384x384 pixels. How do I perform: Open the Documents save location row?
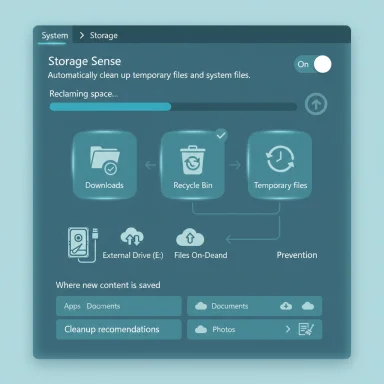tap(254, 306)
